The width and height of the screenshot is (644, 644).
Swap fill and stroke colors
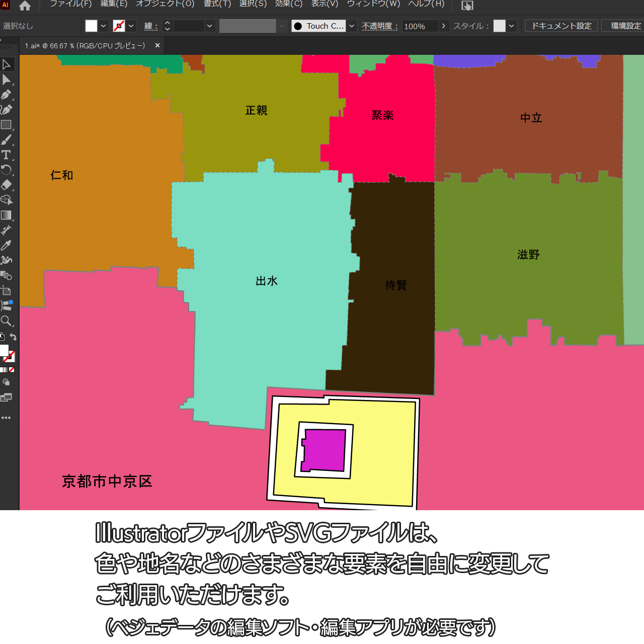coord(14,337)
